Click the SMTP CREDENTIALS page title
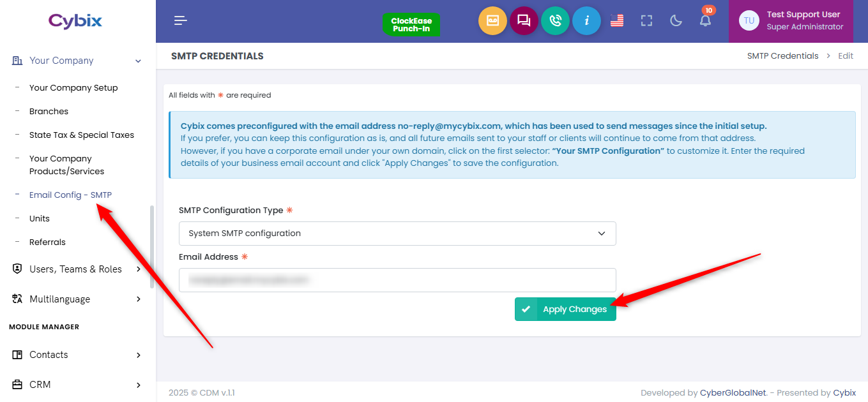868x402 pixels. pyautogui.click(x=217, y=56)
